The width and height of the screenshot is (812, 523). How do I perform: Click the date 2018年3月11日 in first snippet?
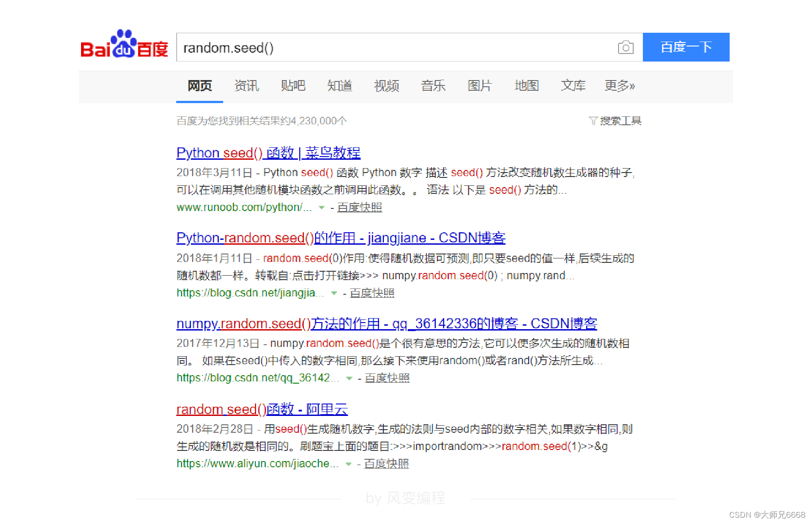tap(214, 173)
